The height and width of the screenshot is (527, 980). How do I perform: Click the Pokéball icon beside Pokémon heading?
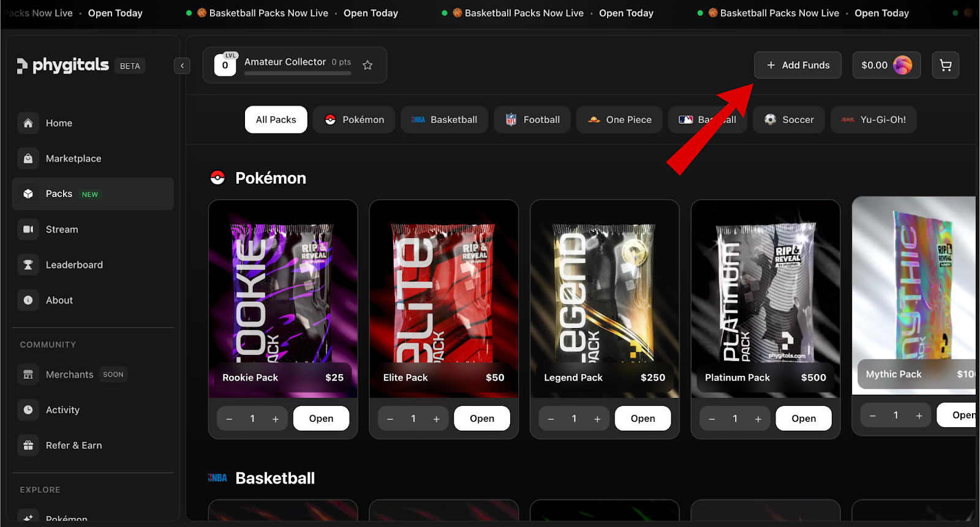pos(217,178)
